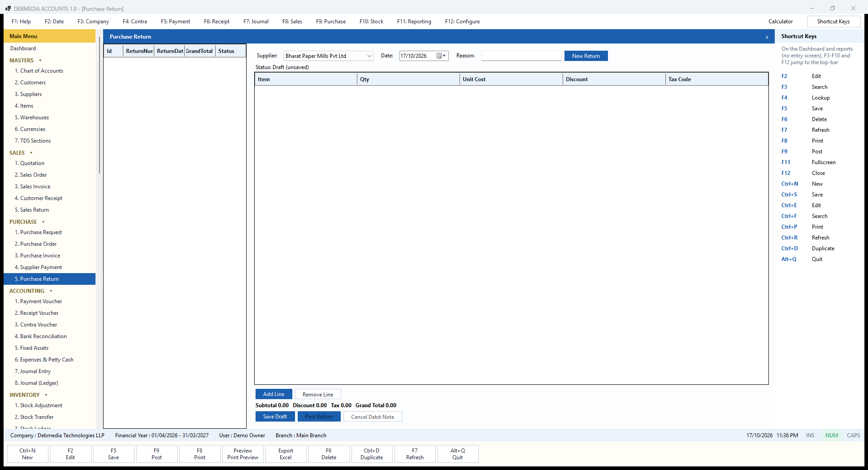This screenshot has height=470, width=868.
Task: Click the Remove Line button
Action: tap(318, 394)
